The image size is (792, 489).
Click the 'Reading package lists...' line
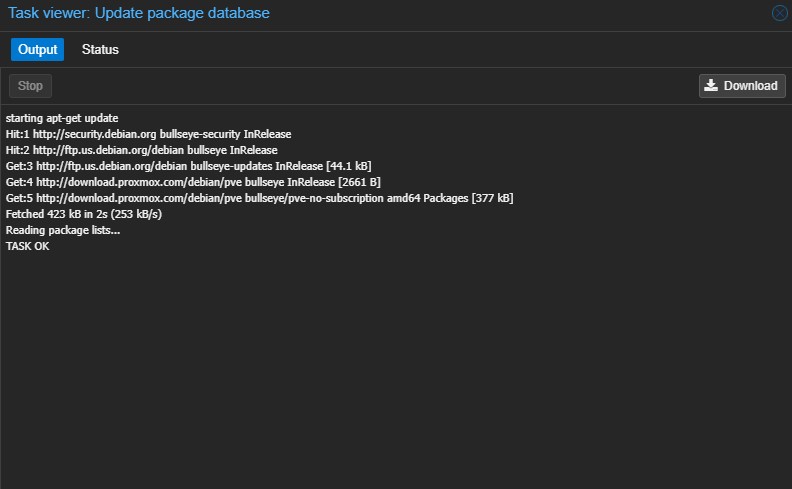click(63, 230)
